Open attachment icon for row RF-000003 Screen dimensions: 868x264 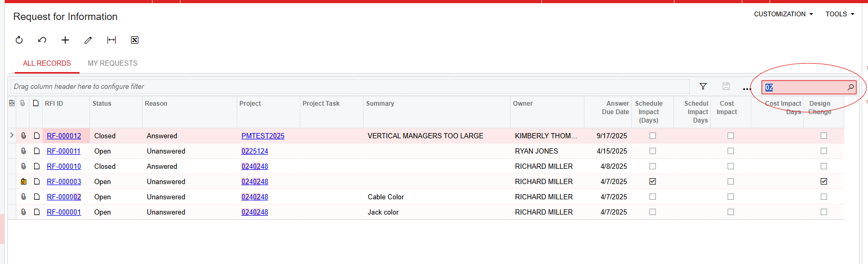24,181
